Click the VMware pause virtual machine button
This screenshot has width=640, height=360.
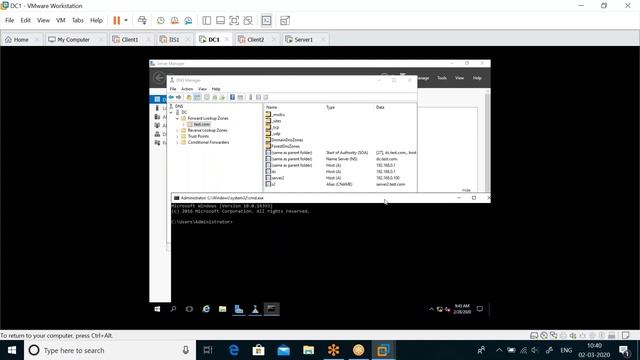(117, 20)
